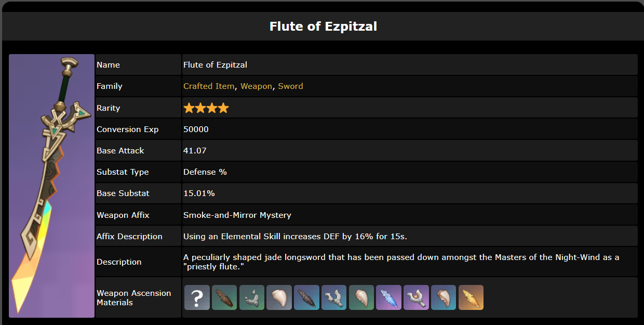This screenshot has width=644, height=325.
Task: Select the blue crystal shard material on purple
Action: tap(389, 297)
